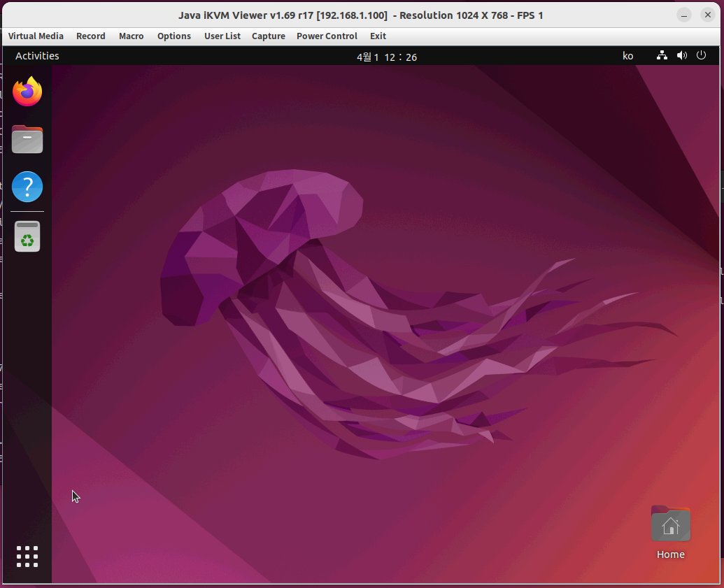Viewport: 724px width, 588px height.
Task: Launch Firefox from the Ubuntu dock
Action: [27, 92]
